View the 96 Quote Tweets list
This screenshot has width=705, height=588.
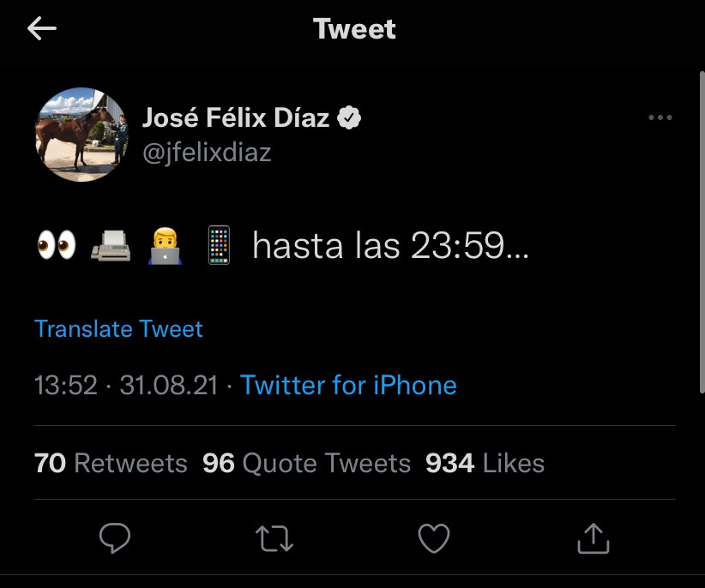click(306, 463)
